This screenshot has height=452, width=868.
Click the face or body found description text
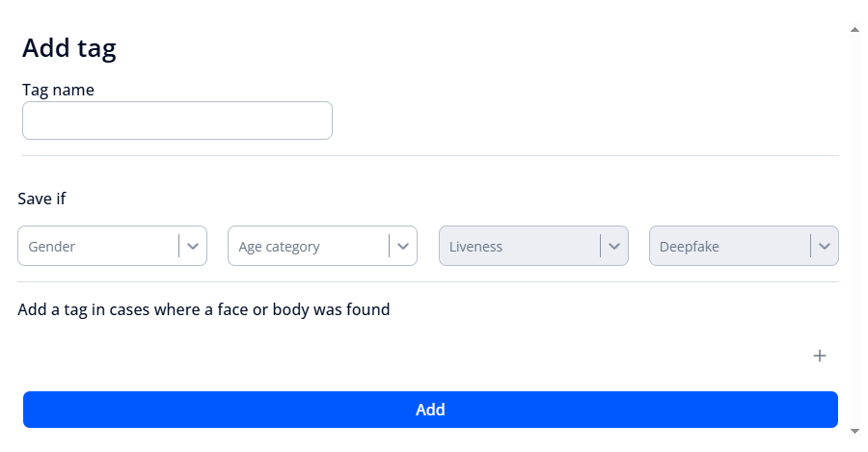pyautogui.click(x=203, y=310)
